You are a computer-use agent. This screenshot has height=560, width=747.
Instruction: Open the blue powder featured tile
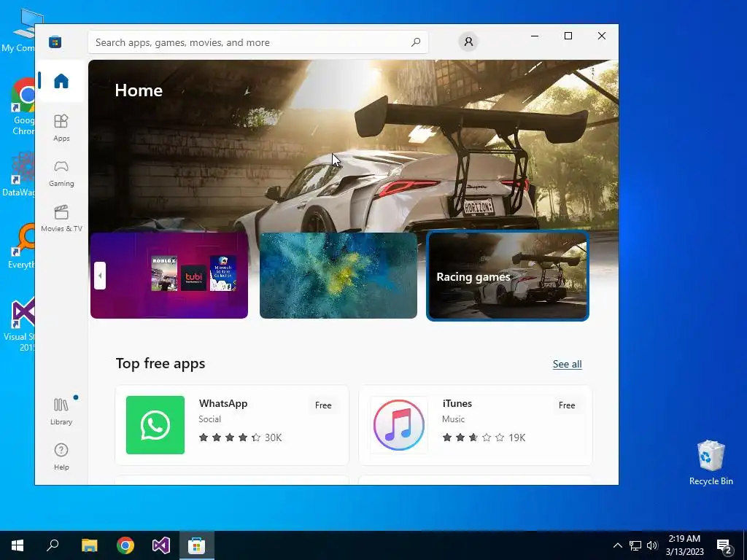338,275
